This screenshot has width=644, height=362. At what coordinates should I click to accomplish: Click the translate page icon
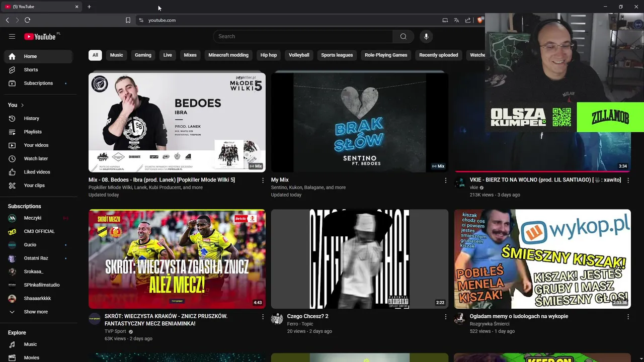click(x=456, y=20)
